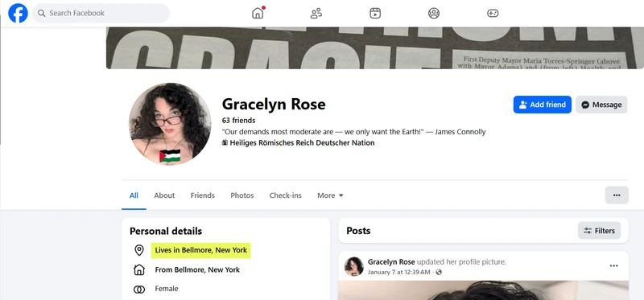The width and height of the screenshot is (644, 300).
Task: Click From Bellmore, New York
Action: [197, 269]
